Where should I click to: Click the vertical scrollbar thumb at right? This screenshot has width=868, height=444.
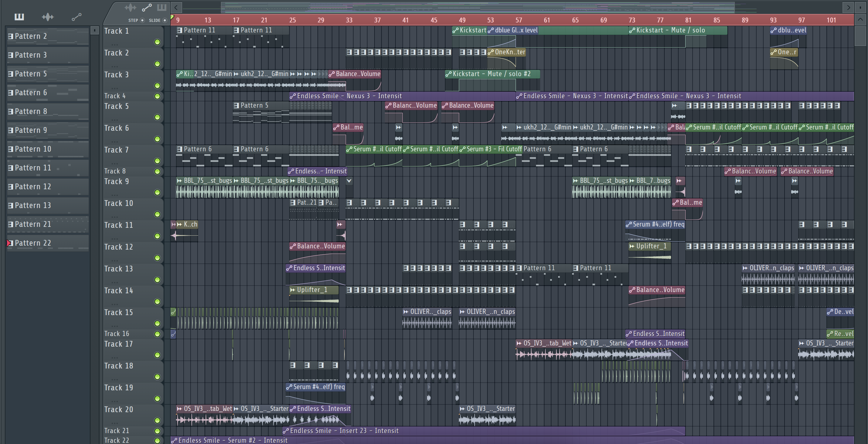pos(860,36)
